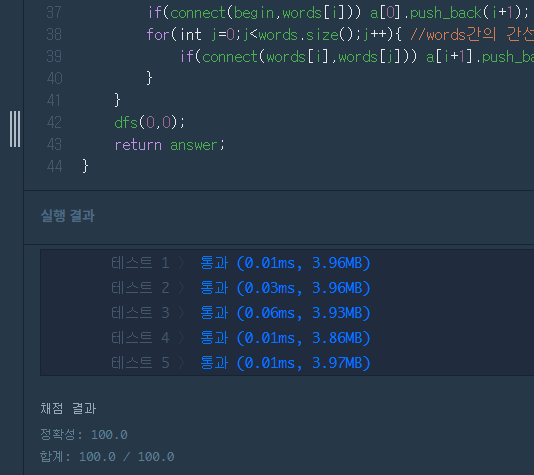The image size is (534, 475).
Task: Click the a[0].push_back(i+1) code
Action: (x=446, y=13)
